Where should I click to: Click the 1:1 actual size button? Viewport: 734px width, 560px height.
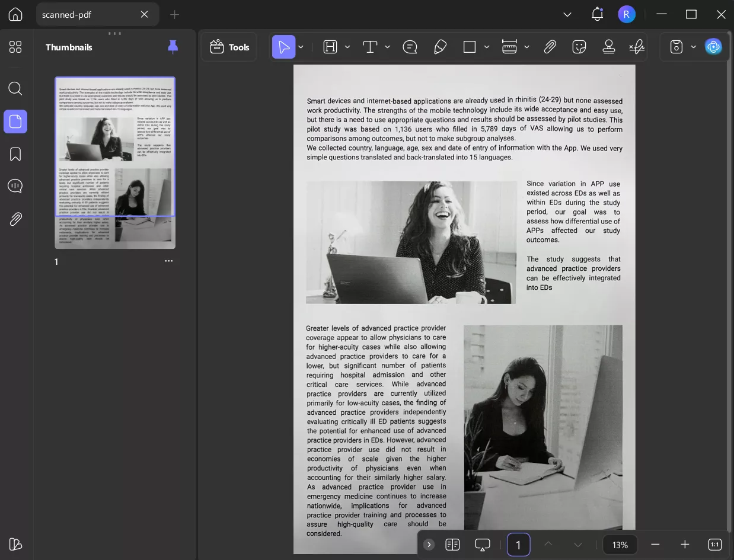[x=714, y=545]
